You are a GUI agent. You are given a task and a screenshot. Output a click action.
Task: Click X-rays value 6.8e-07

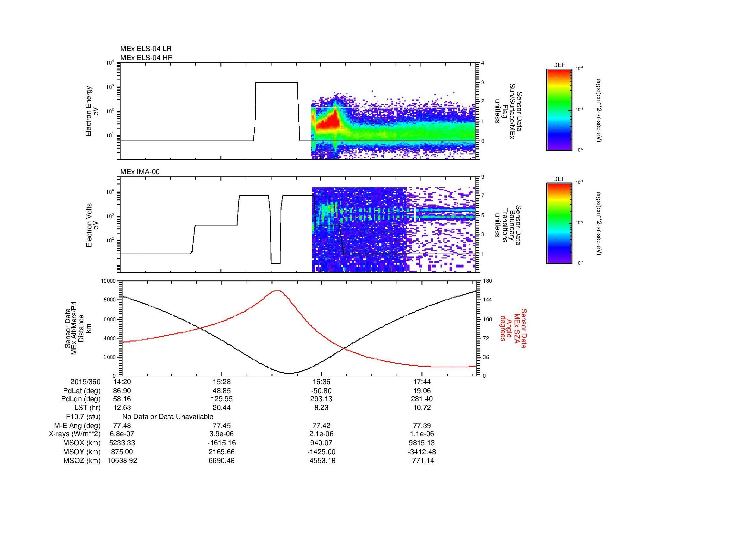click(x=122, y=434)
